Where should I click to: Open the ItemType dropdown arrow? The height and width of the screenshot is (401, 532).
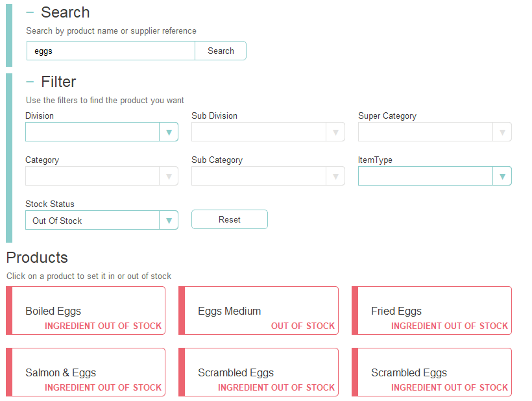point(502,176)
